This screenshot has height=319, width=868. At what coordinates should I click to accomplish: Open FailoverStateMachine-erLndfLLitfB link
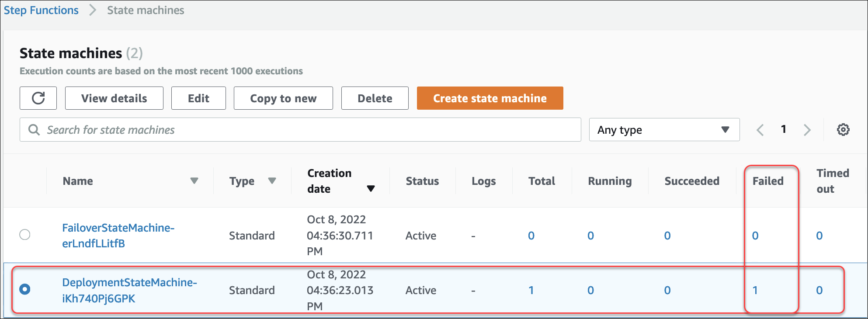click(x=118, y=236)
